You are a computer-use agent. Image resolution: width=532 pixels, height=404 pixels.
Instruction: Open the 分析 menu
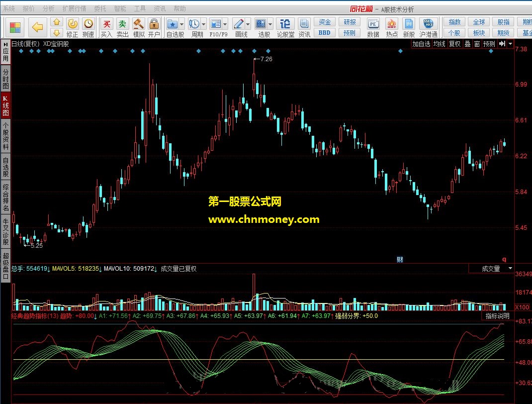pyautogui.click(x=49, y=8)
